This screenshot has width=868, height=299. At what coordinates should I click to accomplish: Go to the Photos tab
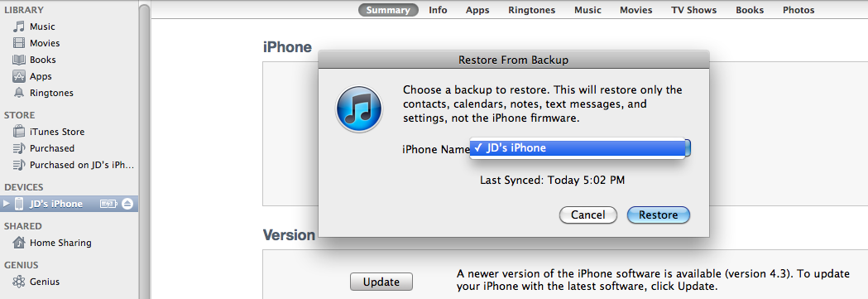[798, 10]
